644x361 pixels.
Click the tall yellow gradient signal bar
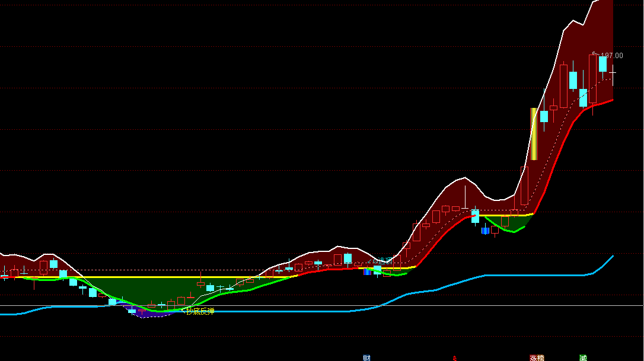pyautogui.click(x=534, y=134)
